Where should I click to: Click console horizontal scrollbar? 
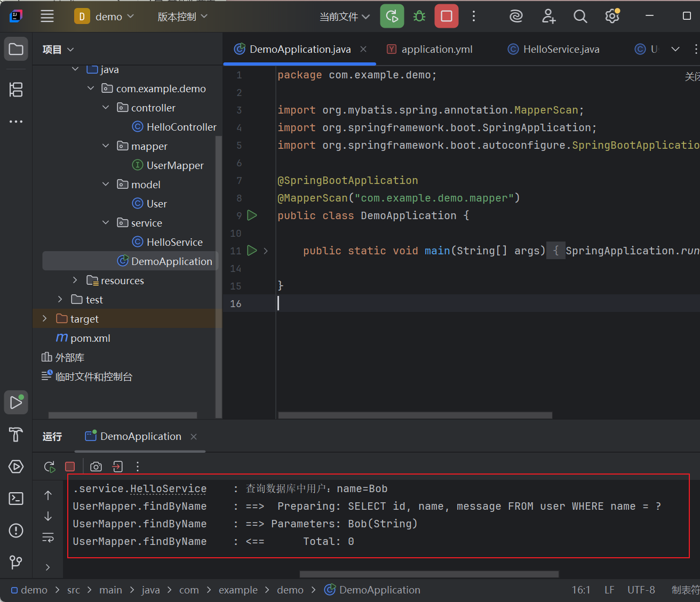(429, 574)
